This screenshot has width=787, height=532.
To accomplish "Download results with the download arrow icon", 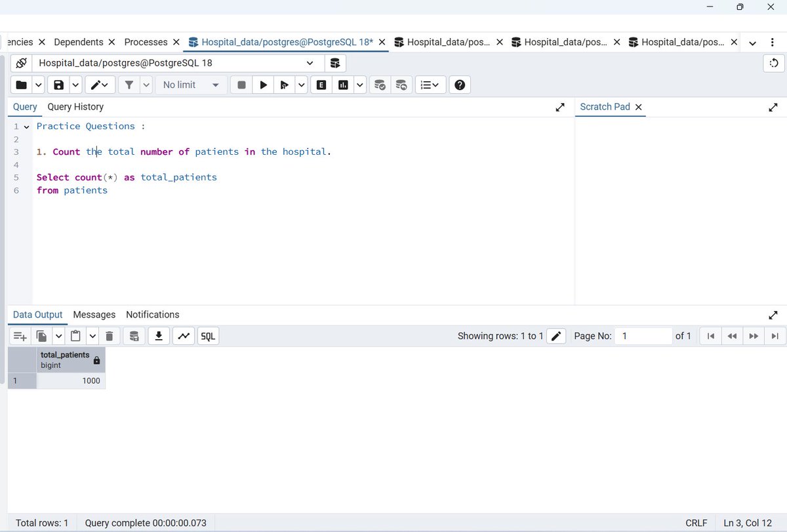I will pyautogui.click(x=158, y=337).
